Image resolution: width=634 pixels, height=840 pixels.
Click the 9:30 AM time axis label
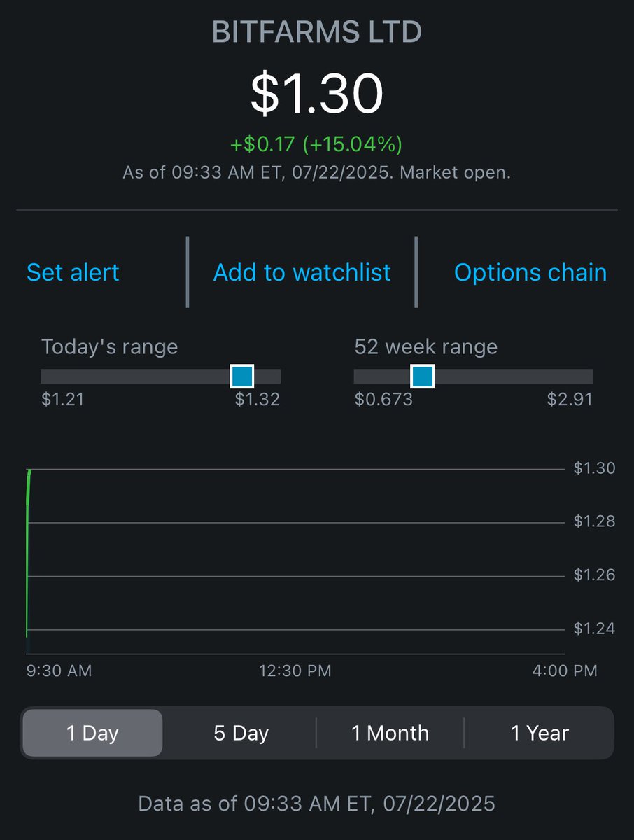[59, 671]
